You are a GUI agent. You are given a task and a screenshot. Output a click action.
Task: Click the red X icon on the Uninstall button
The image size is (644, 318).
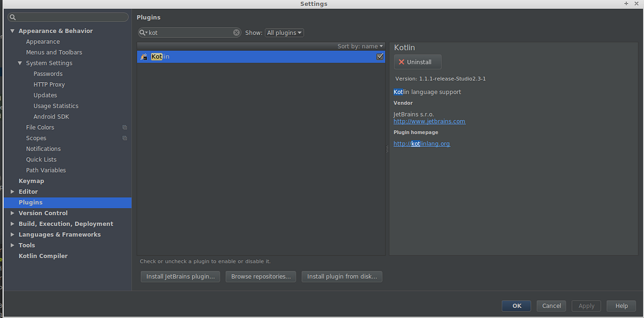click(x=401, y=62)
